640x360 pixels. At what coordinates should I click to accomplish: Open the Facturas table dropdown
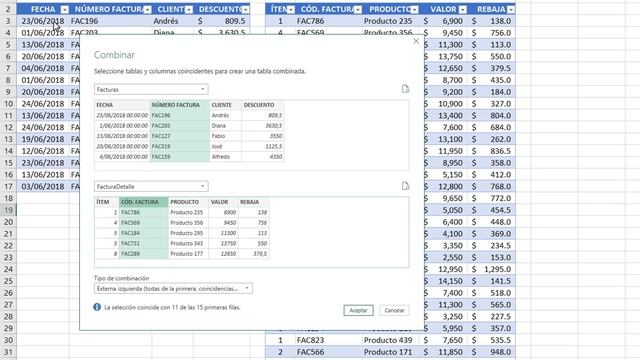pos(151,89)
